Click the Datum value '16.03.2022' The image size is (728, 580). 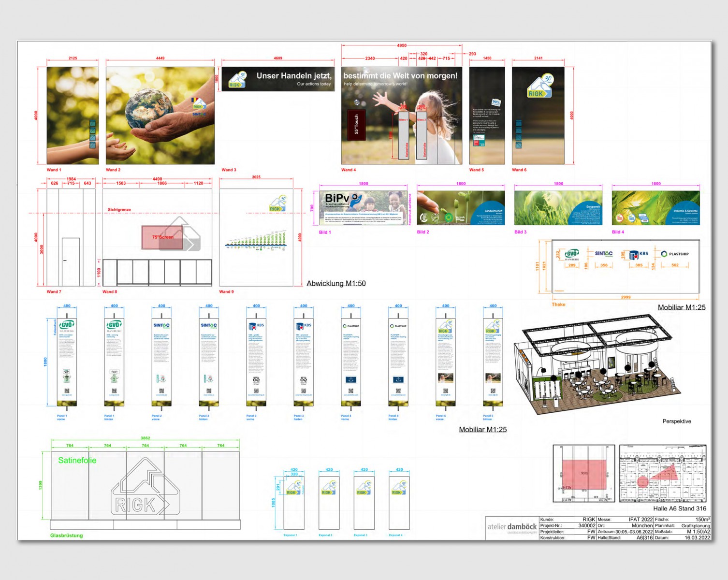click(698, 537)
